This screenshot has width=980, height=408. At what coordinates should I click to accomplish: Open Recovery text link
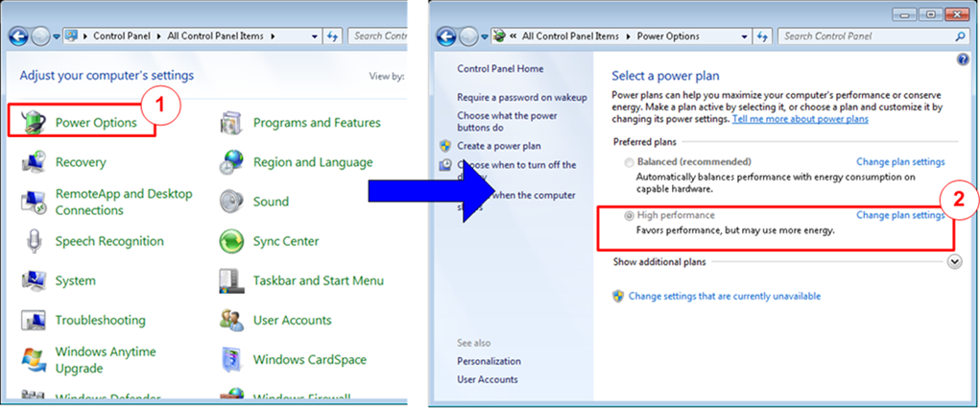pyautogui.click(x=81, y=162)
